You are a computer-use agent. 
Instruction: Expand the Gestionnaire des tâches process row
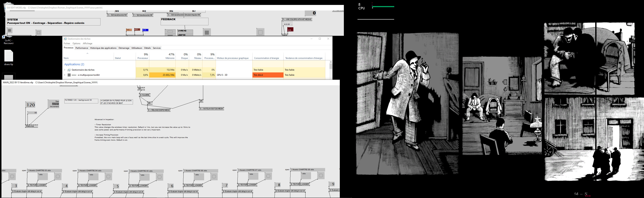coord(65,70)
